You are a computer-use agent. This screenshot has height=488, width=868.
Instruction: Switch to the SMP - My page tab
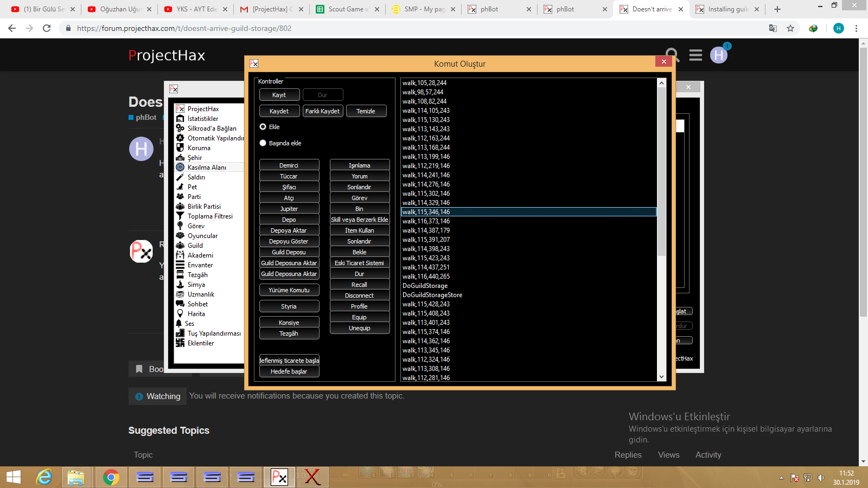tap(423, 9)
